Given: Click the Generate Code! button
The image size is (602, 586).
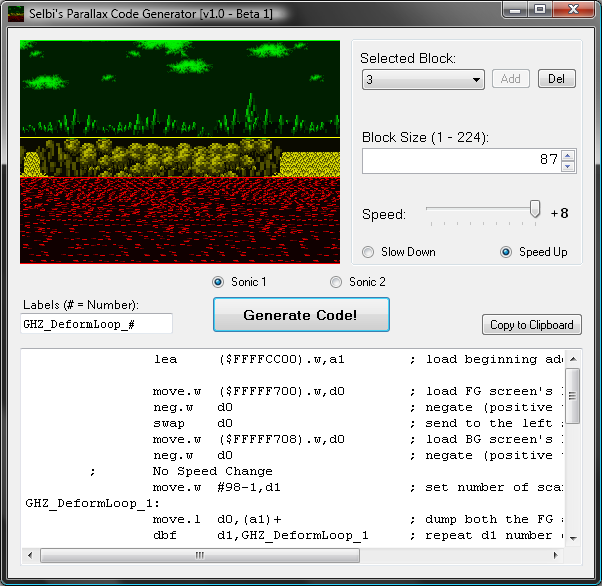Looking at the screenshot, I should 301,315.
